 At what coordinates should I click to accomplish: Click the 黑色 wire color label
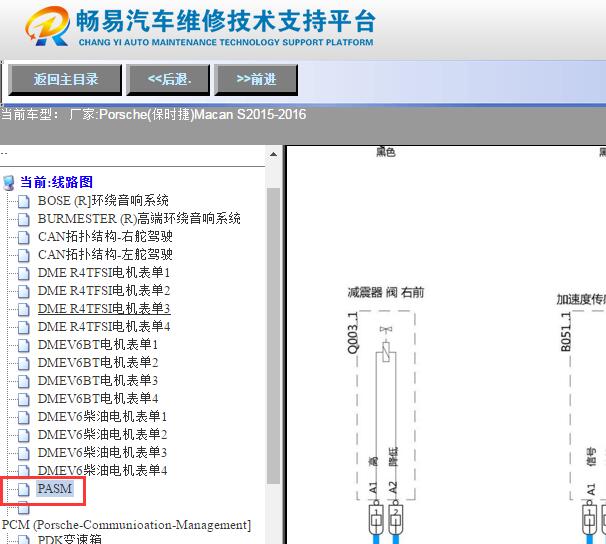385,152
